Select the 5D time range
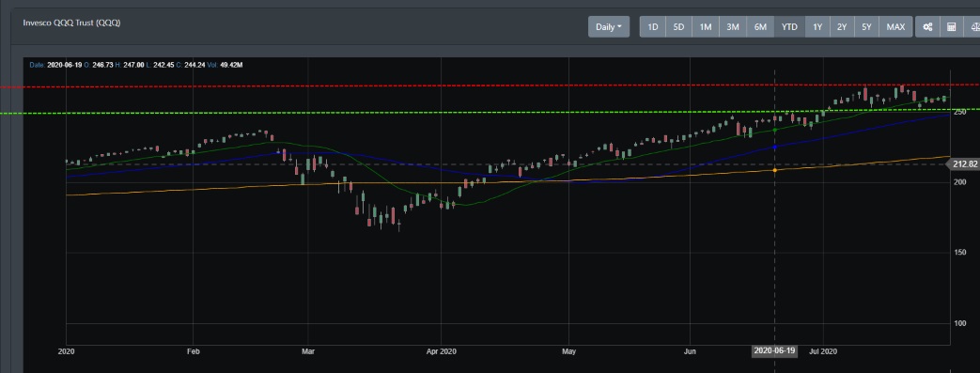Screen dimensions: 980x373 (678, 27)
